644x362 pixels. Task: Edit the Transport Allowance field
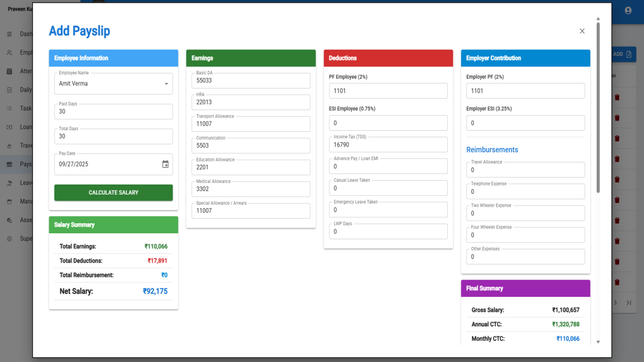pyautogui.click(x=251, y=124)
